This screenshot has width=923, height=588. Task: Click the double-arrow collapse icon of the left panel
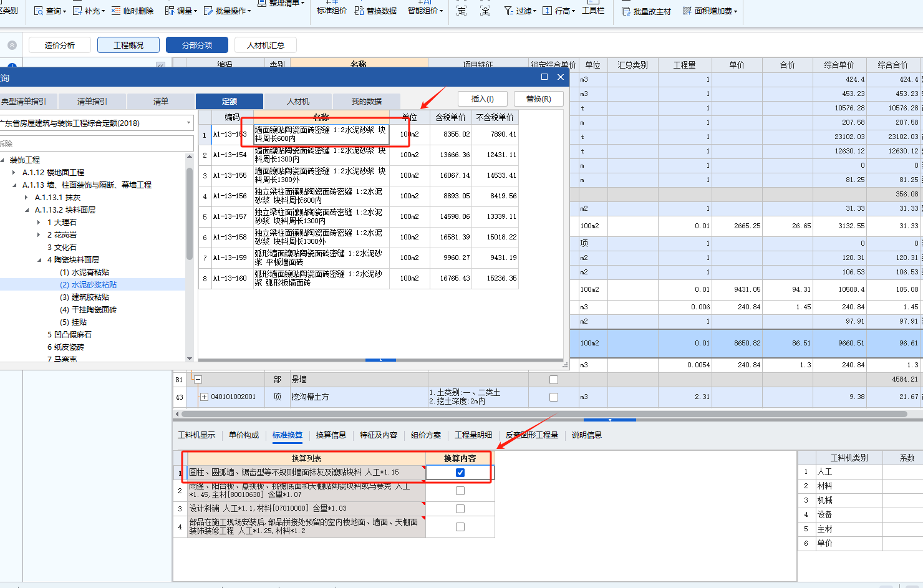point(160,64)
